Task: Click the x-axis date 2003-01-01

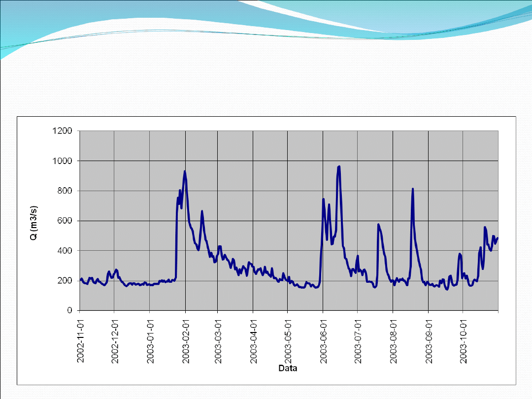Action: click(150, 341)
